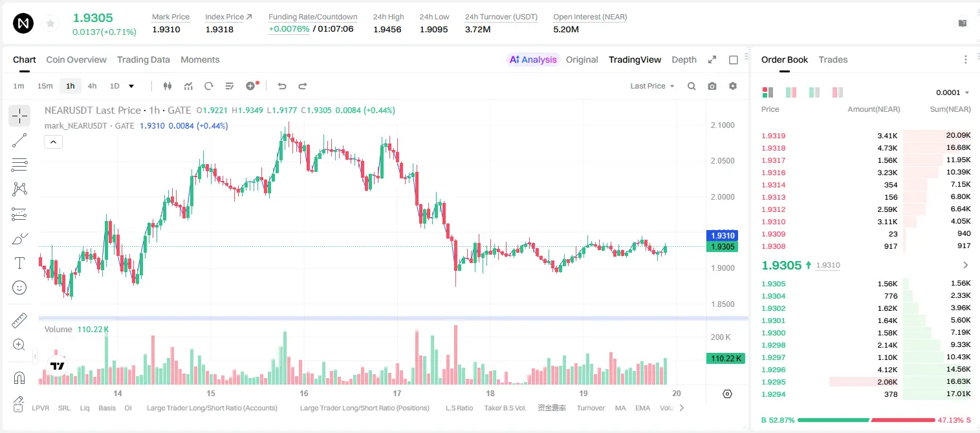
Task: Open the emoji sticker tool
Action: pos(19,288)
